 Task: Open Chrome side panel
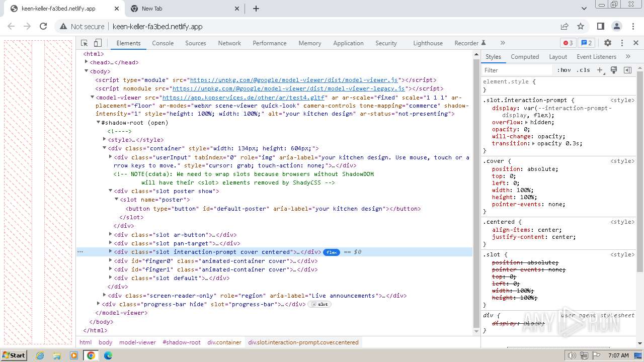point(600,26)
